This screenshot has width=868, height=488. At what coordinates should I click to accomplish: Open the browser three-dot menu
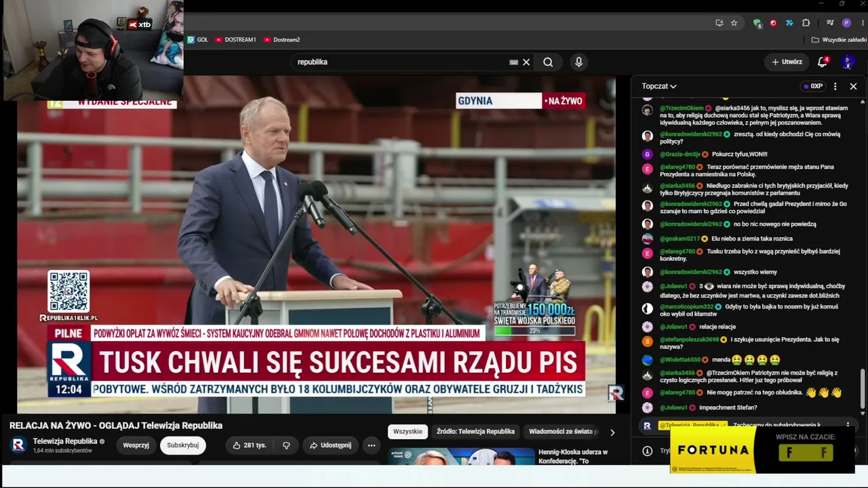(x=863, y=23)
